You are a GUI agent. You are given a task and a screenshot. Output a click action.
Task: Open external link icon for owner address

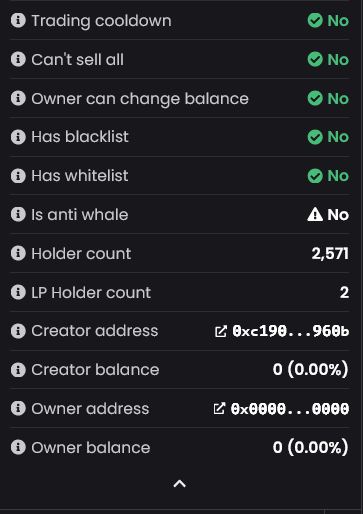tap(219, 409)
